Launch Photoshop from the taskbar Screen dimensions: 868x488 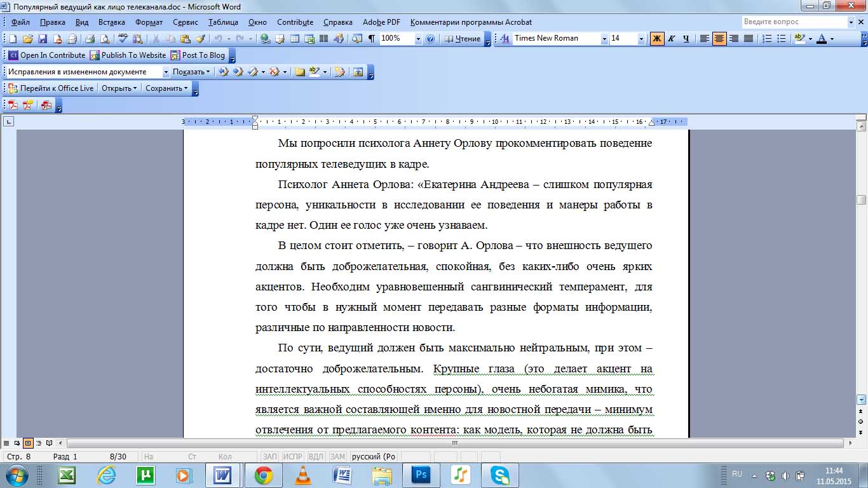pyautogui.click(x=421, y=475)
